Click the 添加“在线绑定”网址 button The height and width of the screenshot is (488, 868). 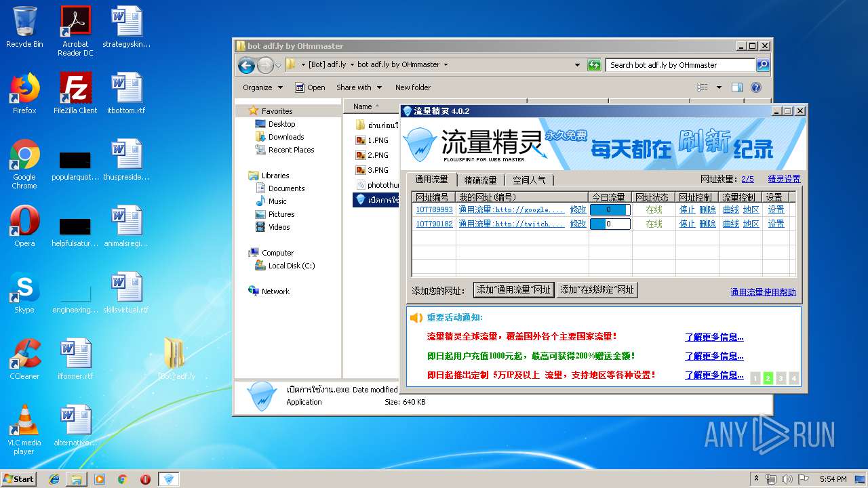coord(597,290)
